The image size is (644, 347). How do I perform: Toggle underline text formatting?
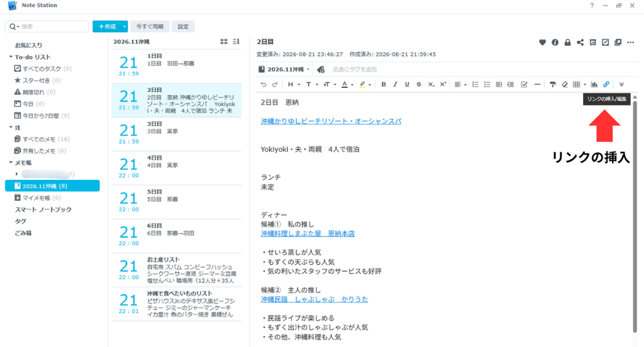pyautogui.click(x=407, y=84)
